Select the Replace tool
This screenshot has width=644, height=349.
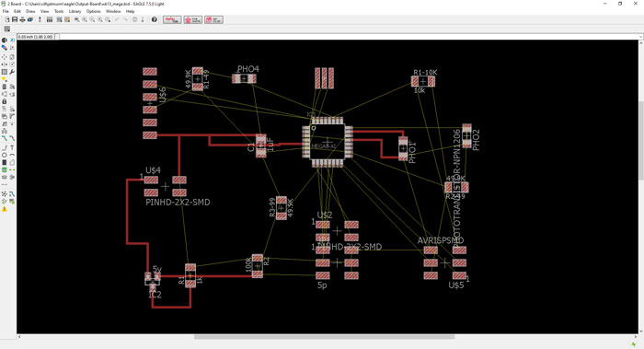12,94
